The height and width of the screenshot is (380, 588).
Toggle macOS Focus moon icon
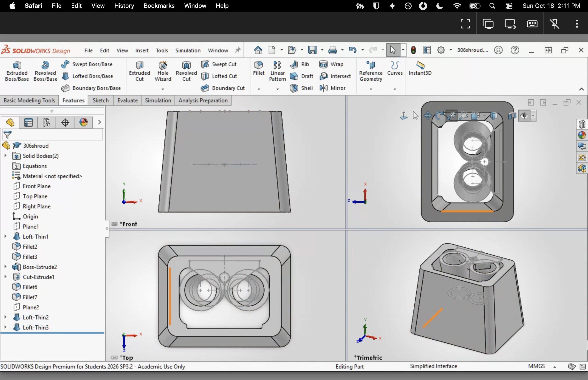click(439, 6)
